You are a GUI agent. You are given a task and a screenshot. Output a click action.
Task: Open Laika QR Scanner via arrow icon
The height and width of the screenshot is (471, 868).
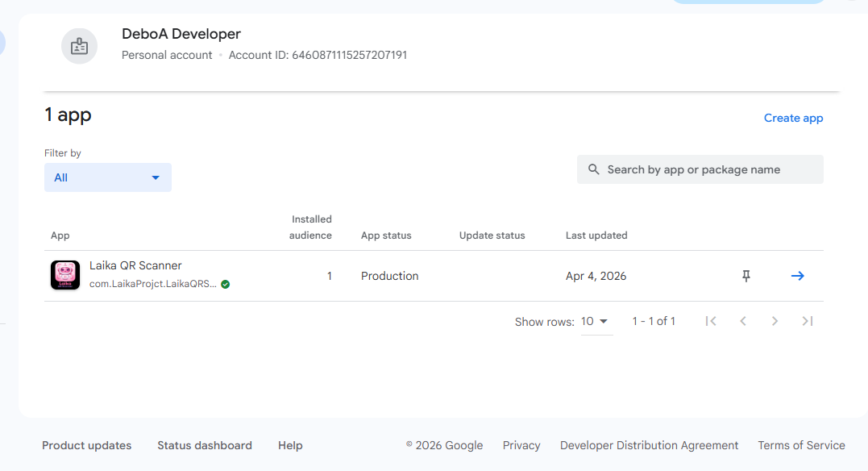click(x=797, y=276)
